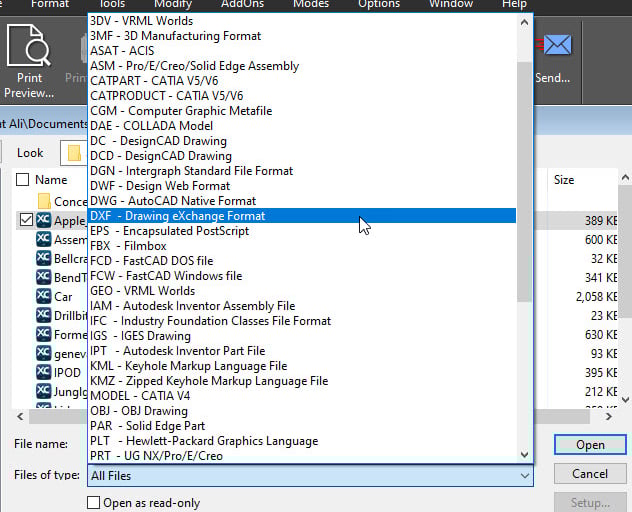Select IFC - Industry Foundation Classes File Format
The height and width of the screenshot is (512, 632).
coord(302,321)
